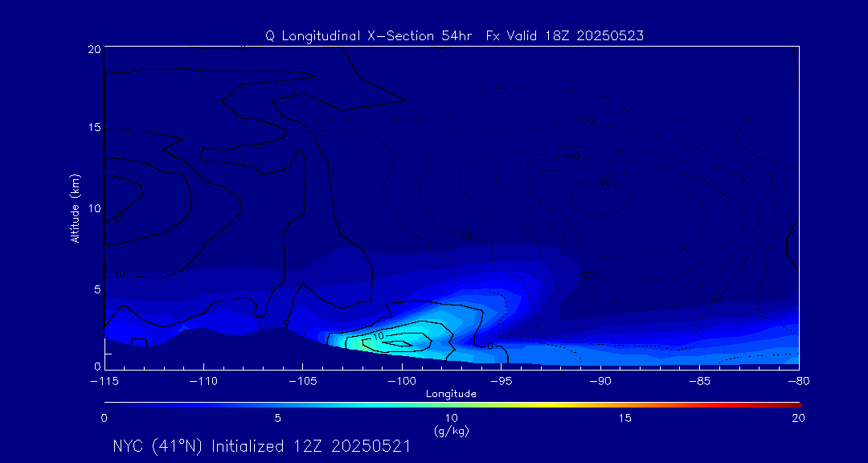This screenshot has height=463, width=868.
Task: Click longitude tick label "-90"
Action: (600, 382)
